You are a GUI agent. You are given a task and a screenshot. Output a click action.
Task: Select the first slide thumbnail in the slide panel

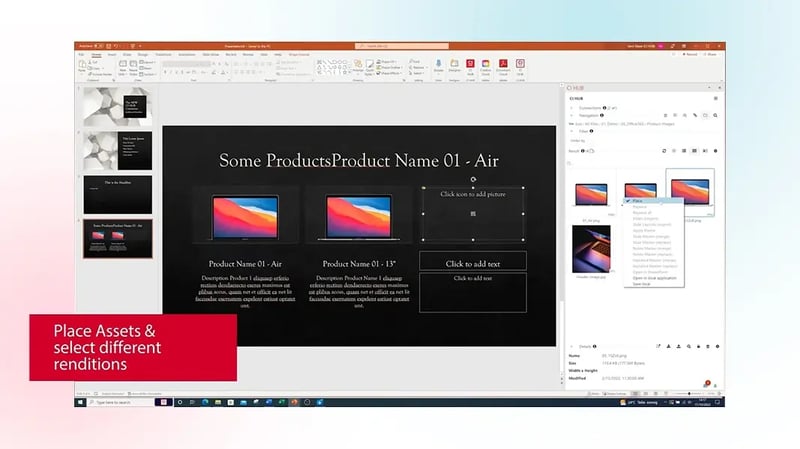(x=118, y=106)
